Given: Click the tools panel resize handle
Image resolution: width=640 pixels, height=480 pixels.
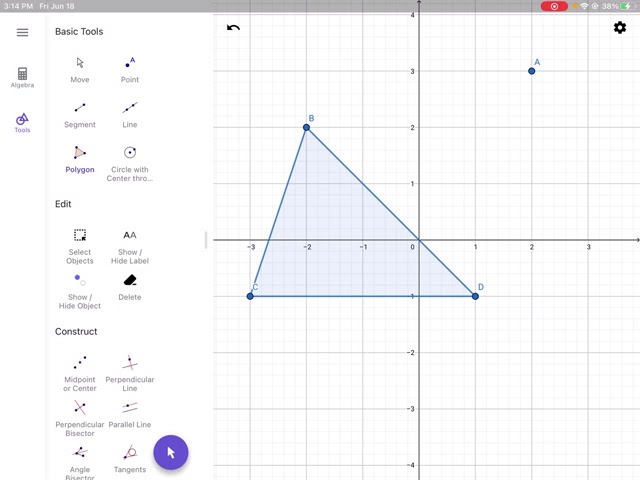Looking at the screenshot, I should (206, 240).
